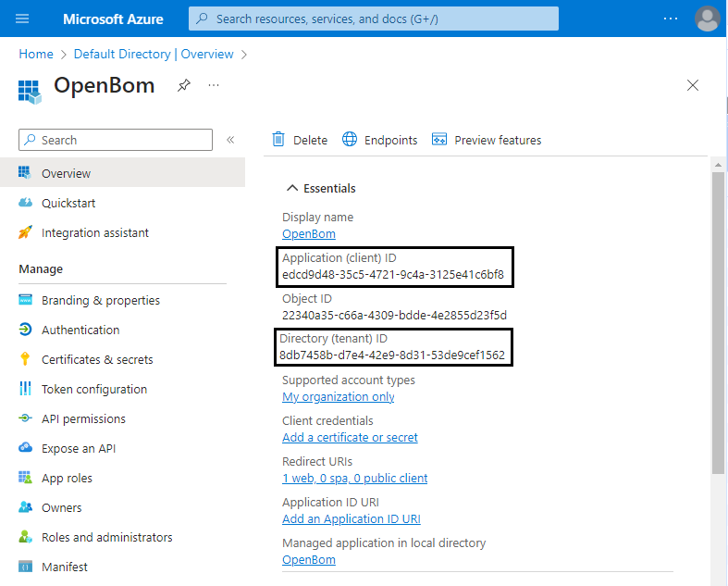Close the OpenBom blade
Image resolution: width=728 pixels, height=586 pixels.
(x=692, y=85)
